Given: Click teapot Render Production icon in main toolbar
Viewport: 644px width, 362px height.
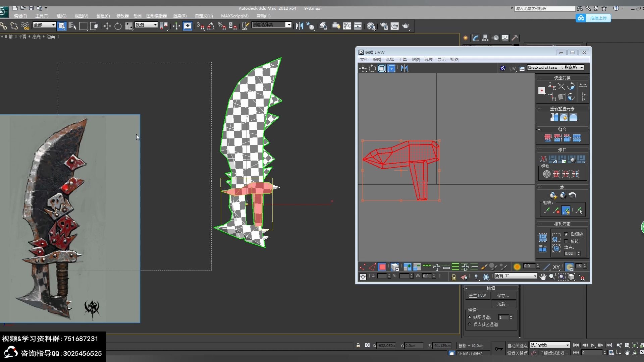Looking at the screenshot, I should (406, 26).
